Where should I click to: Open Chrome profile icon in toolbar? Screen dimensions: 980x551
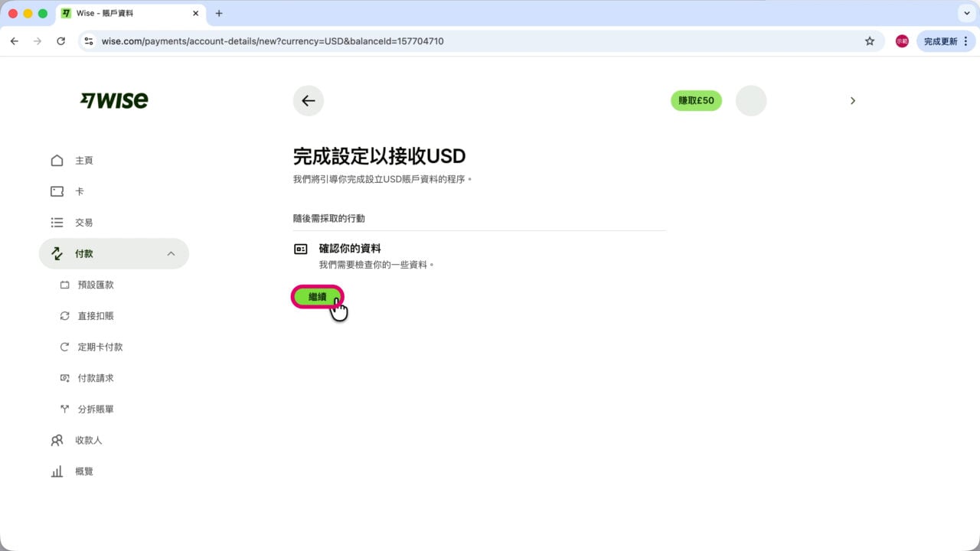tap(902, 41)
